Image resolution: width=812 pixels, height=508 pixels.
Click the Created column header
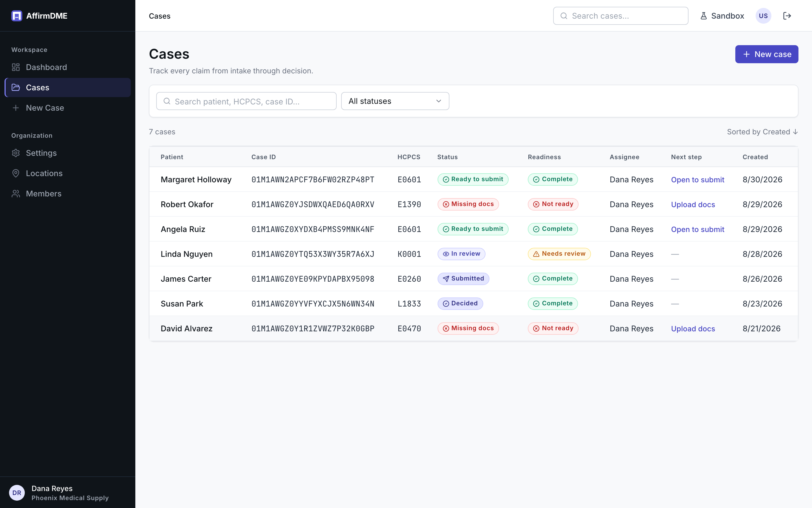tap(755, 157)
